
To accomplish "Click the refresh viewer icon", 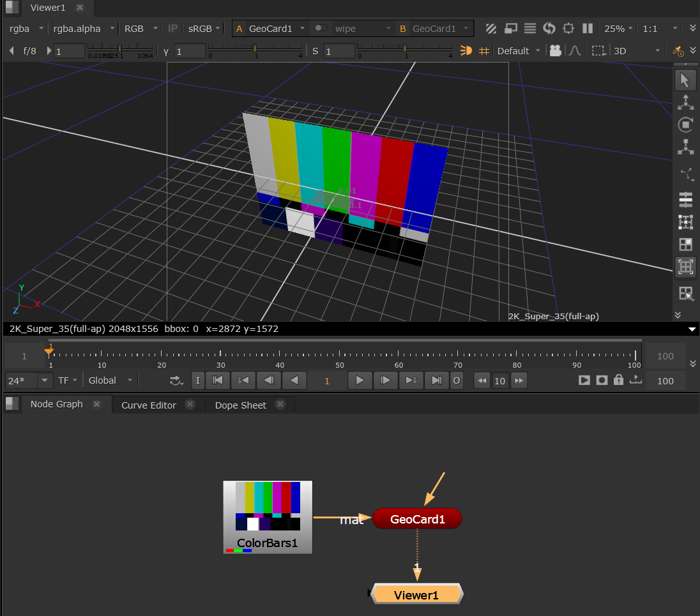I will pos(549,29).
